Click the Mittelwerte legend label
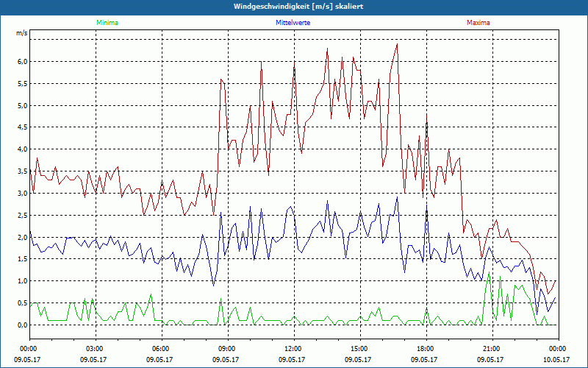The height and width of the screenshot is (368, 588). coord(293,23)
